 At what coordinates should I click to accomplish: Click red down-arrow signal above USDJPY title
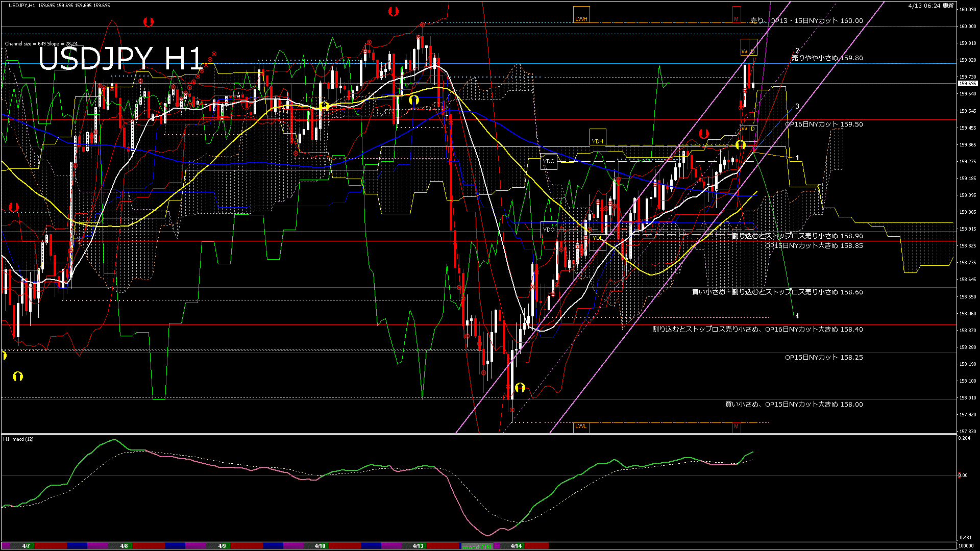(149, 22)
